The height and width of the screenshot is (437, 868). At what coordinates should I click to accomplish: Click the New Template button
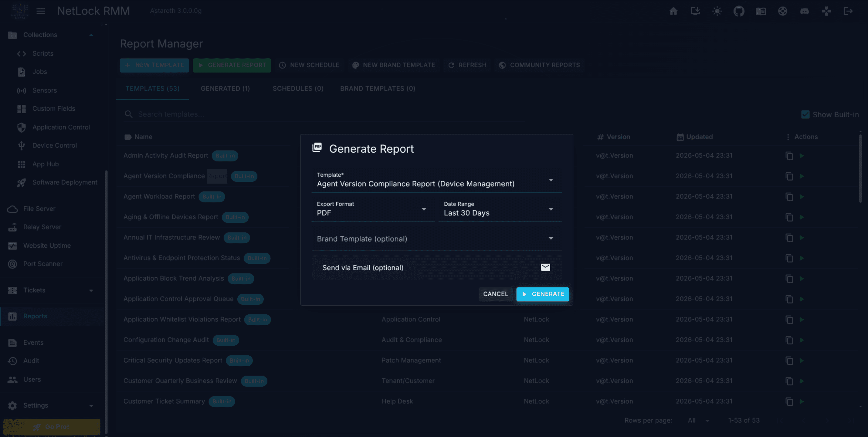click(x=154, y=65)
